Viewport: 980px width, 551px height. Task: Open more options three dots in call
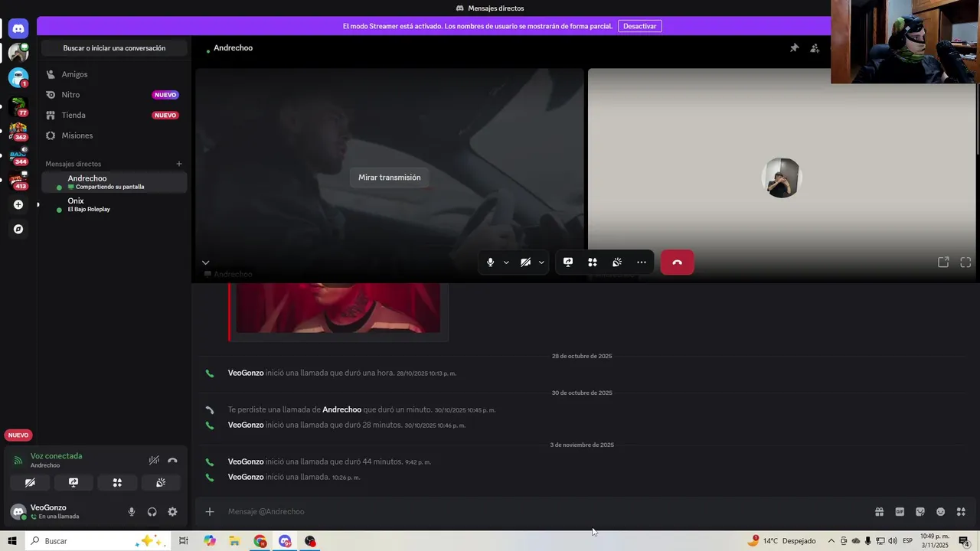(x=642, y=262)
